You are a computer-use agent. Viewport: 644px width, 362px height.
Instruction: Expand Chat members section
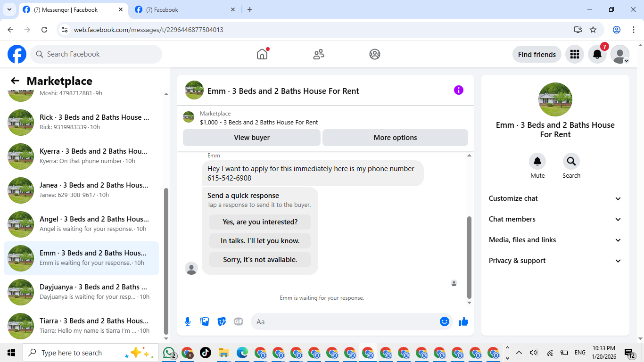click(x=555, y=219)
